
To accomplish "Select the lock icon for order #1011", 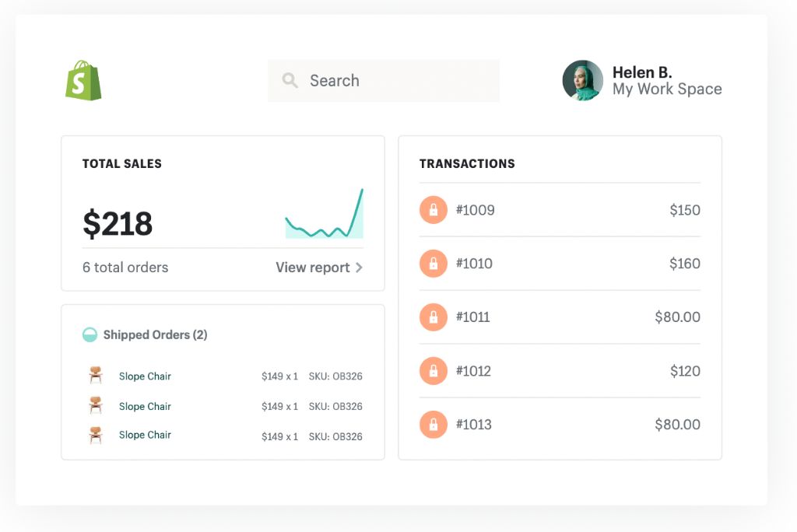I will tap(434, 317).
